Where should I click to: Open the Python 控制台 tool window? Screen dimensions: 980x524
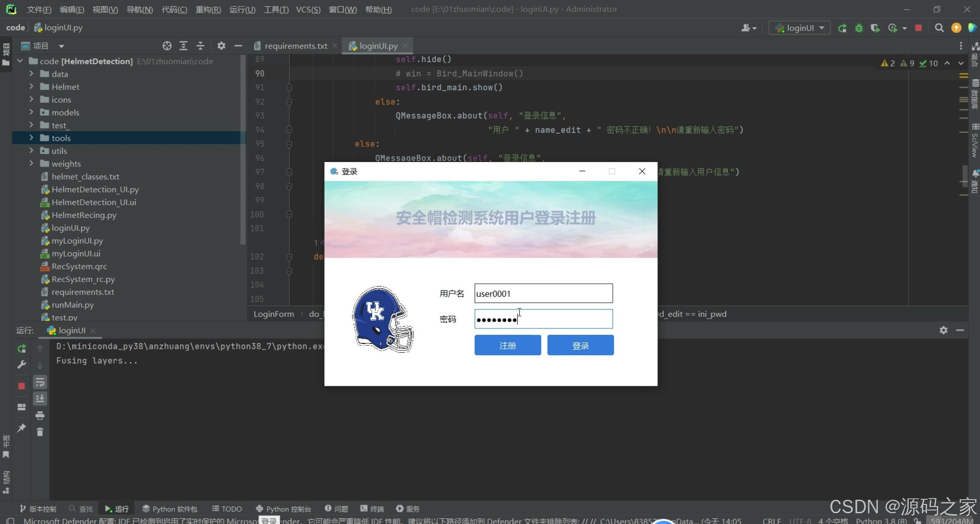click(283, 508)
